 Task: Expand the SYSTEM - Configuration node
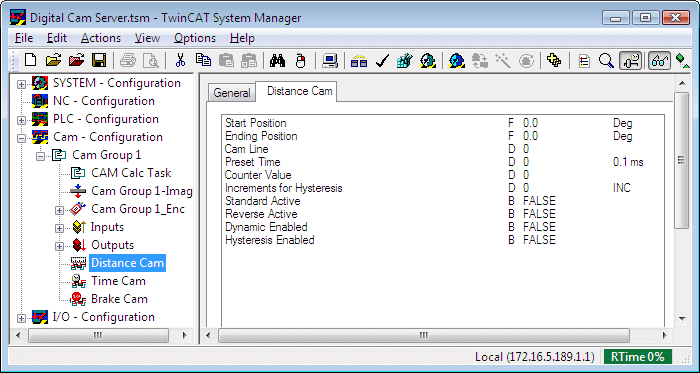[21, 84]
